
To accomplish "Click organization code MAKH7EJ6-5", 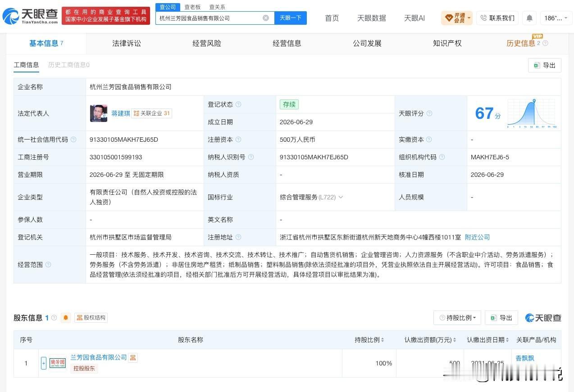I will [490, 157].
